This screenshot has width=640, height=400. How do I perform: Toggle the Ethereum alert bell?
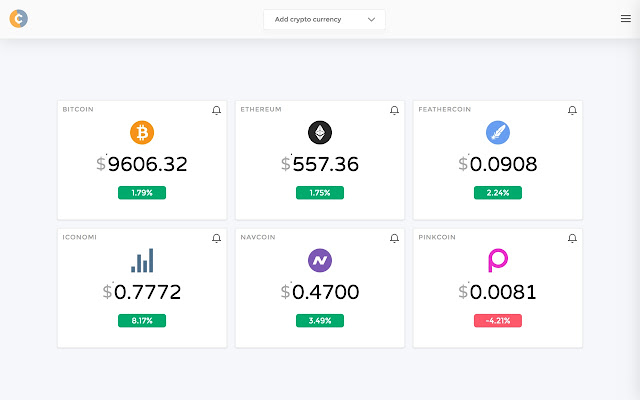394,110
